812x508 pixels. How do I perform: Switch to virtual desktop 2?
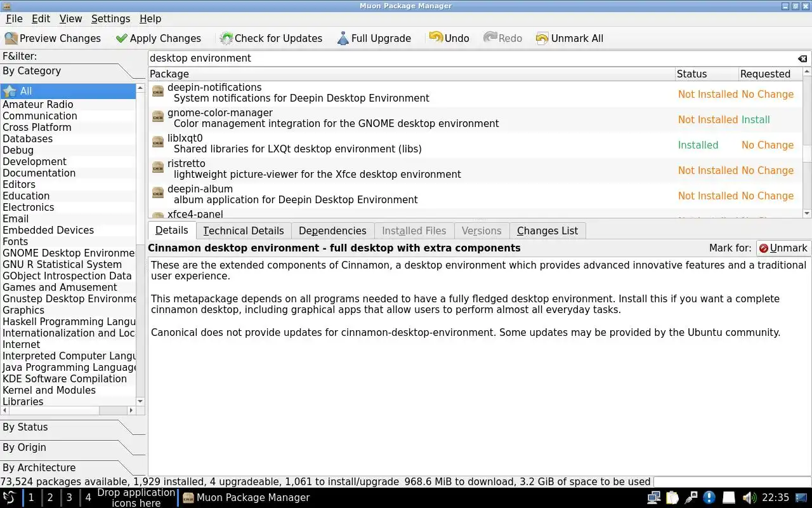(50, 498)
